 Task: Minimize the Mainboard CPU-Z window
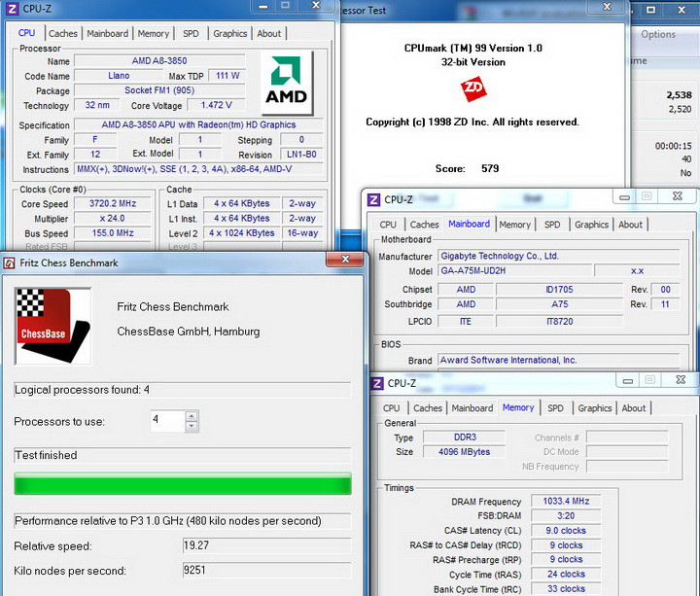point(625,196)
